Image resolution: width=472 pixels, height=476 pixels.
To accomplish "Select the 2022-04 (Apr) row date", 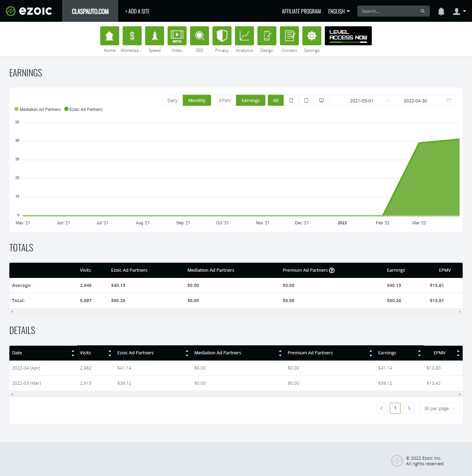I will [26, 368].
